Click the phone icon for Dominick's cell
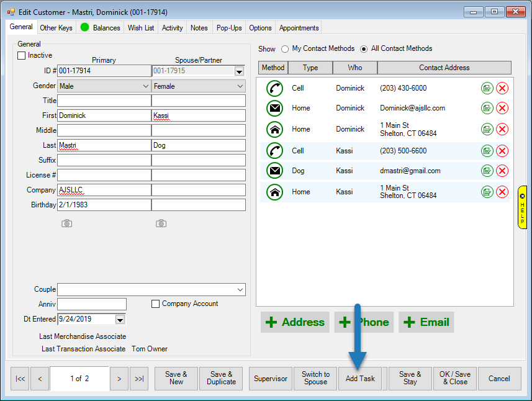Viewport: 532px width, 401px height. tap(274, 88)
